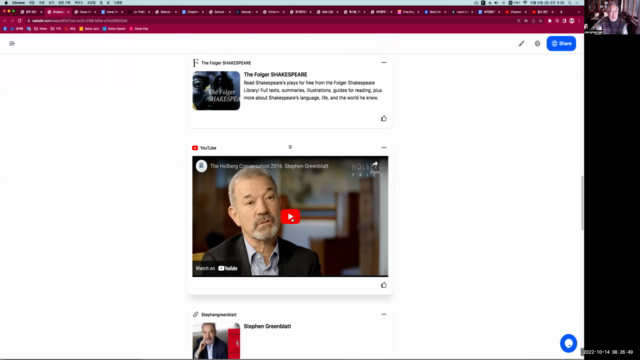Viewport: 640px width, 360px height.
Task: Open the Stephen Greenblatt portrait thumbnail
Action: (216, 341)
